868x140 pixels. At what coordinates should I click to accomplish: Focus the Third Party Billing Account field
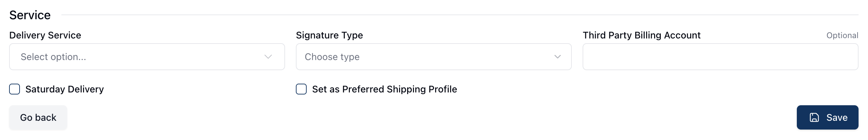720,57
